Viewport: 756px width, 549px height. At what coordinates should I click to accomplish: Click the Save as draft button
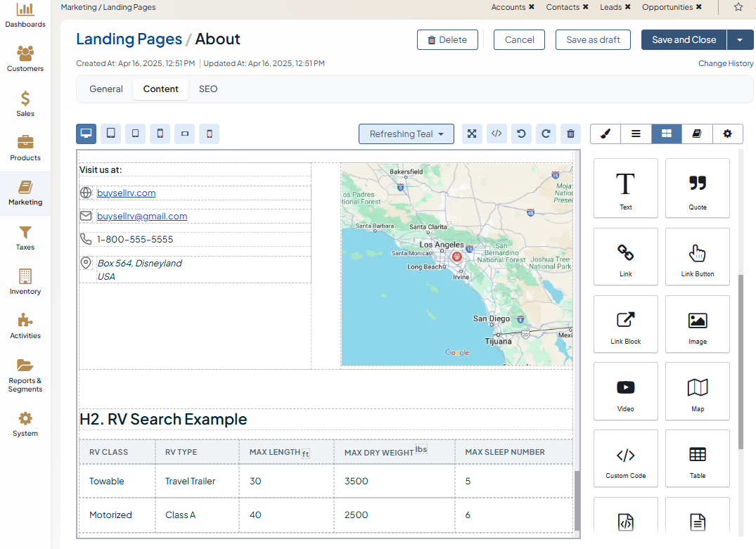(593, 40)
